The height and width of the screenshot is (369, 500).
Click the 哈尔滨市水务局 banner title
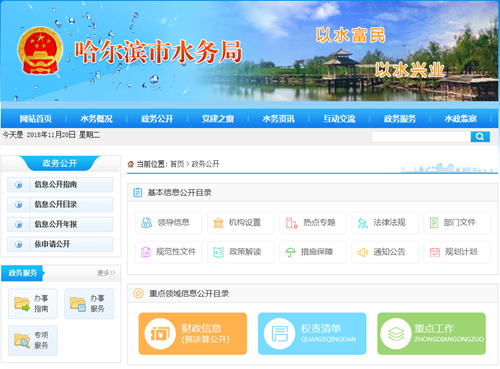(158, 52)
